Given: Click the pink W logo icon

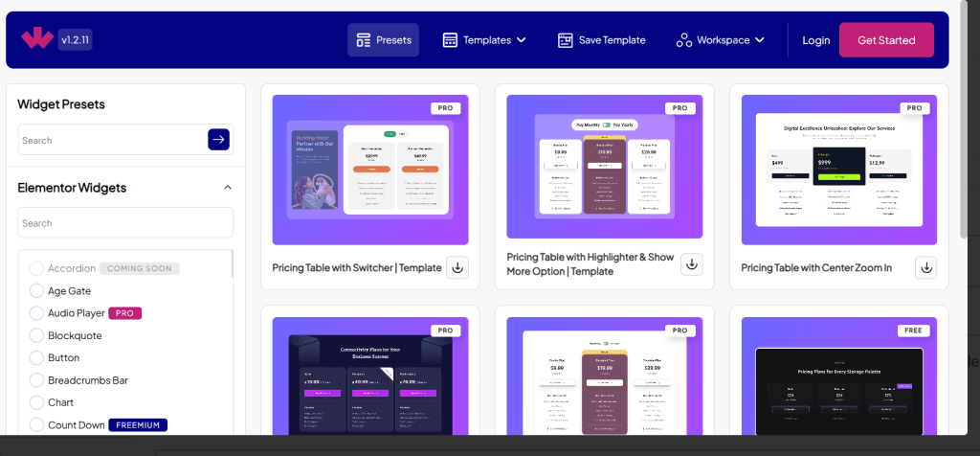Looking at the screenshot, I should point(37,39).
